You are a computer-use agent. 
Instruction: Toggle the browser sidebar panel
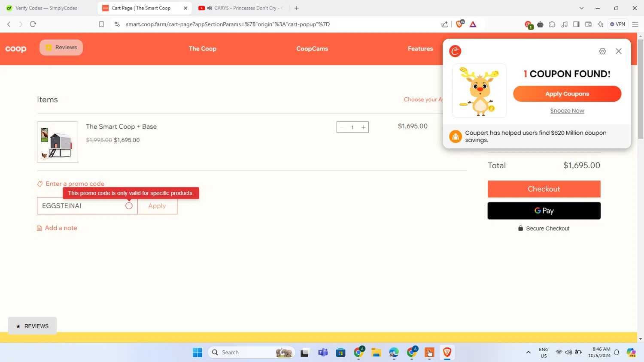576,24
